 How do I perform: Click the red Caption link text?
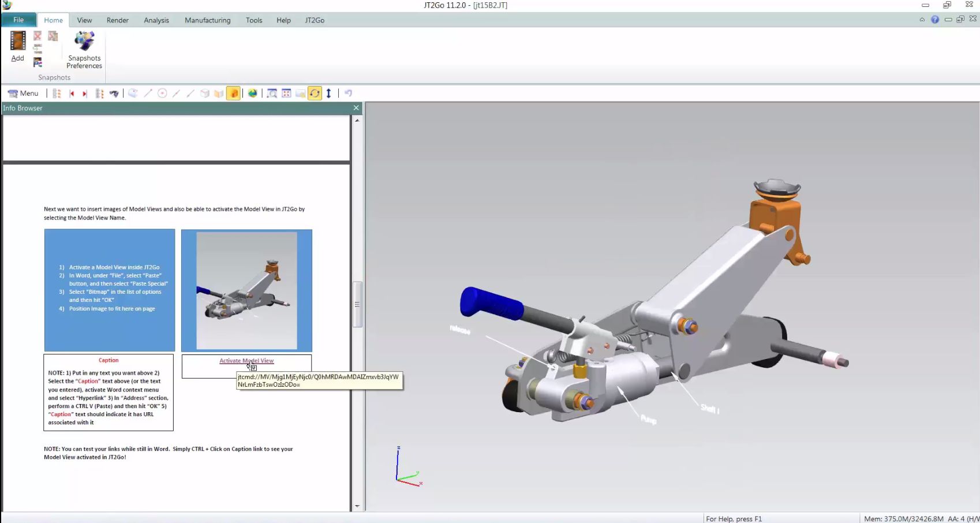109,360
